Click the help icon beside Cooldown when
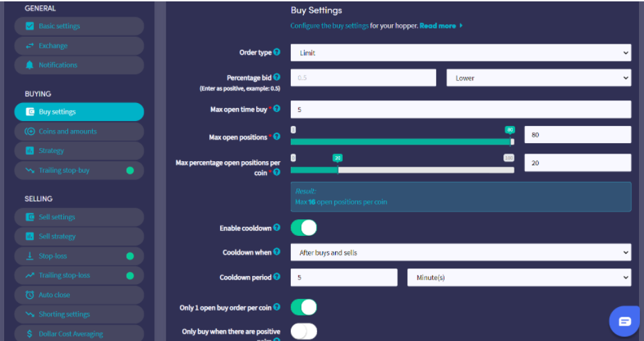 tap(277, 252)
